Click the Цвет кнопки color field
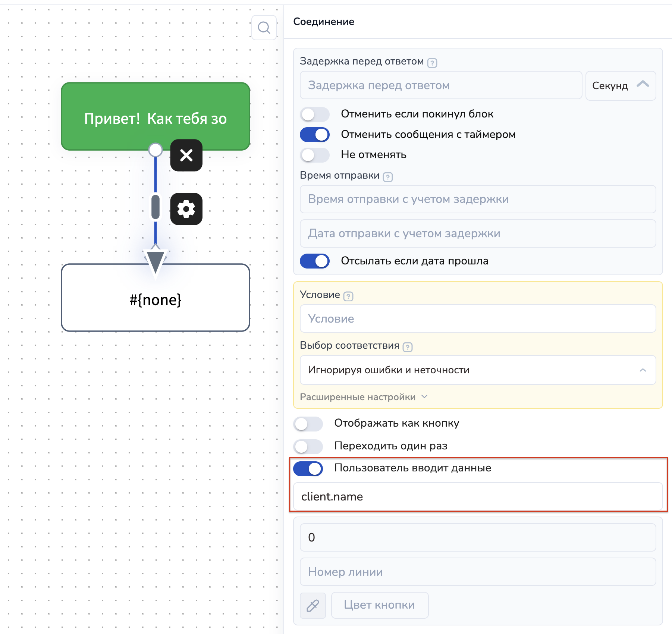The height and width of the screenshot is (634, 672). click(x=379, y=605)
